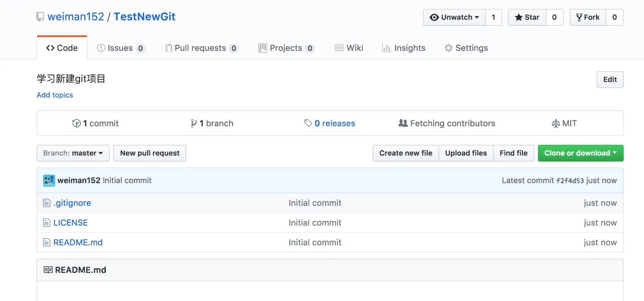Open the TestNewGit repository link
Viewport: 644px width, 301px height.
tap(144, 17)
